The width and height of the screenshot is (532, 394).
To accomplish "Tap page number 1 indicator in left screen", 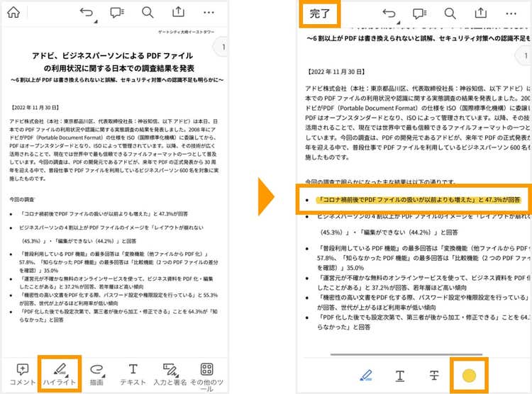I will [221, 47].
